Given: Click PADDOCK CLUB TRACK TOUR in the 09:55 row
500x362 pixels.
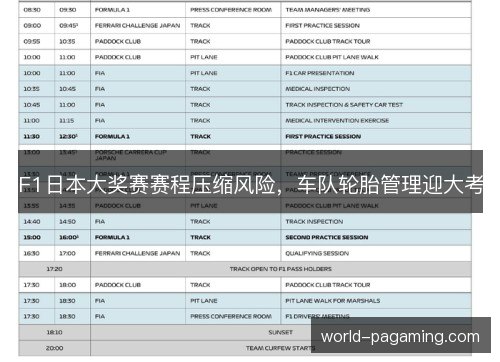Looking at the screenshot, I should [x=328, y=42].
